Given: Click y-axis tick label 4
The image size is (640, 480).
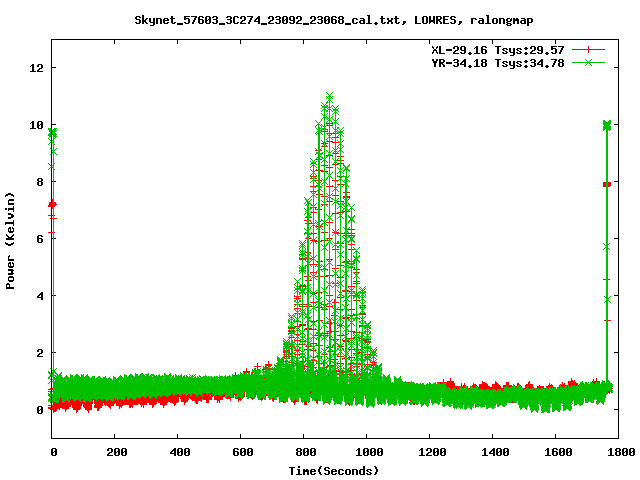Looking at the screenshot, I should (40, 296).
